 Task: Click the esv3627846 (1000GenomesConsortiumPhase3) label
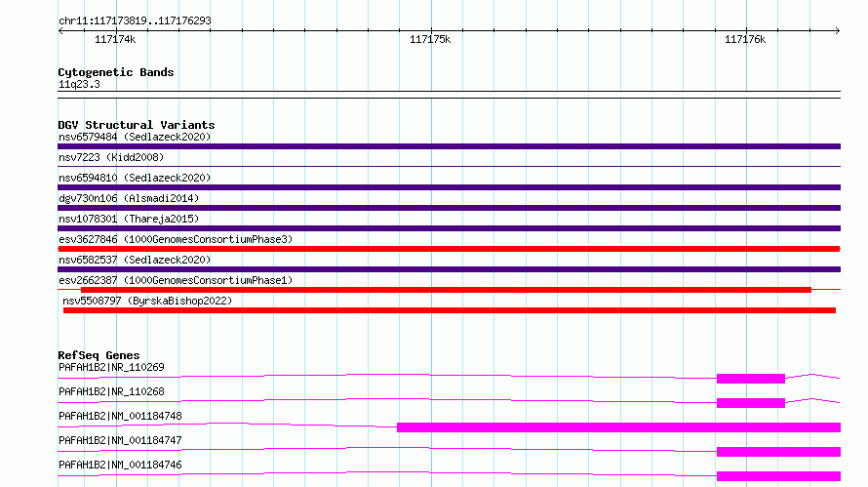click(176, 239)
